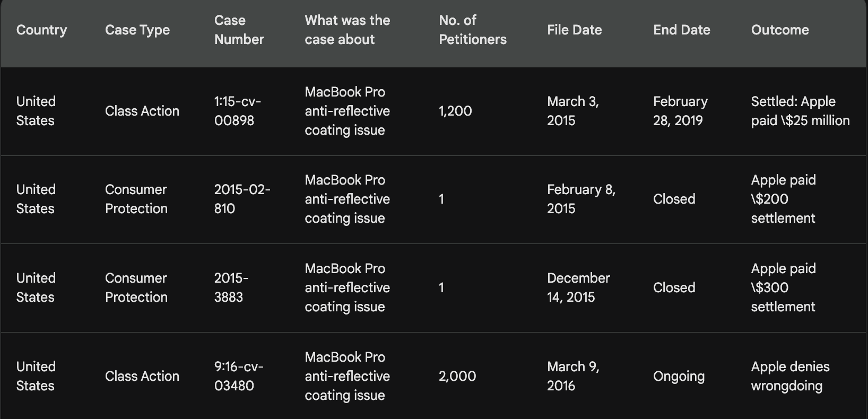
Task: Click the 2,000 petitioners cell
Action: (x=457, y=376)
